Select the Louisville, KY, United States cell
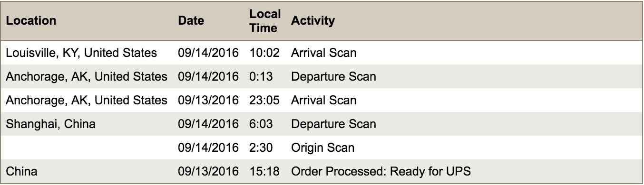The height and width of the screenshot is (185, 644). [x=81, y=52]
